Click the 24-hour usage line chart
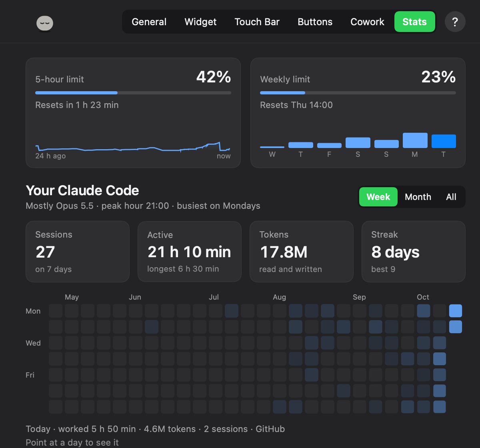 (x=133, y=147)
